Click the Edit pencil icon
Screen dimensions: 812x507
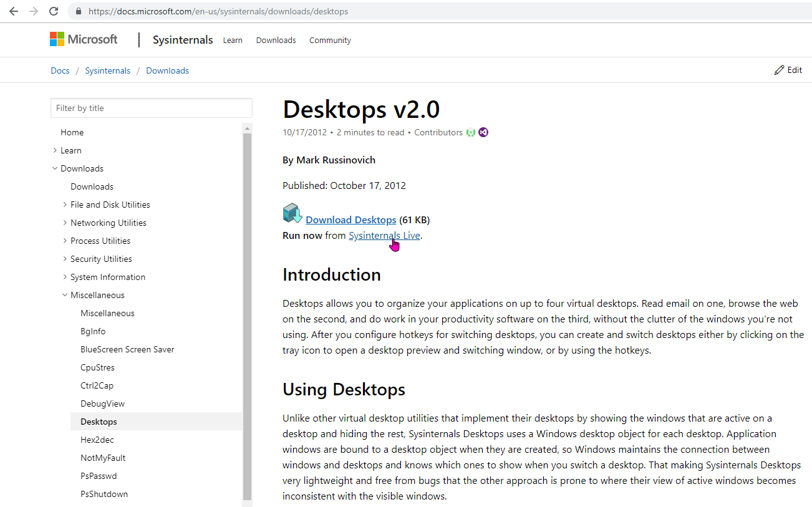779,70
